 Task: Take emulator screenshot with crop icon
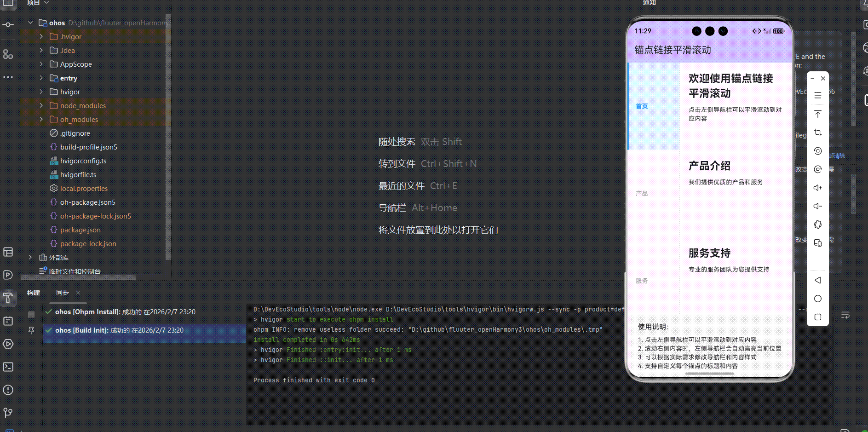[817, 132]
